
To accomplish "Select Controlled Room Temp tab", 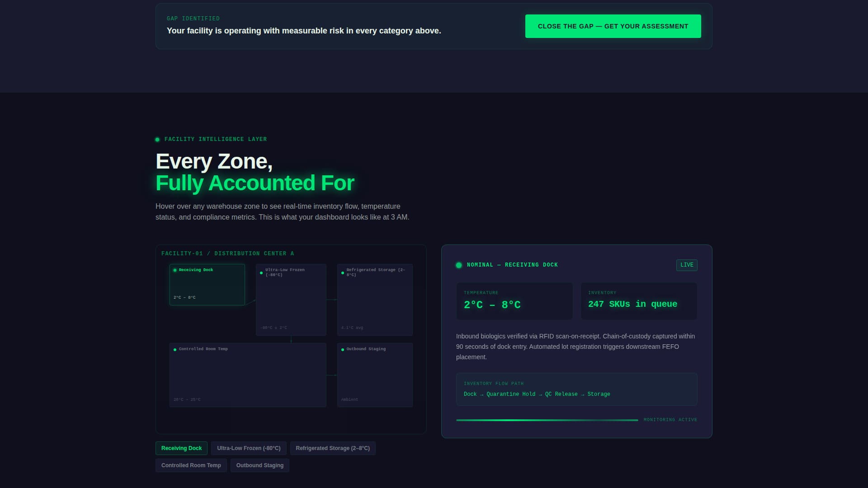I will pos(191,465).
